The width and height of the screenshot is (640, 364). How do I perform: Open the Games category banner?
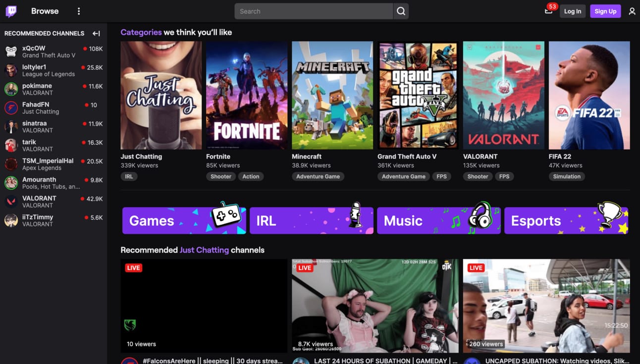pos(184,220)
